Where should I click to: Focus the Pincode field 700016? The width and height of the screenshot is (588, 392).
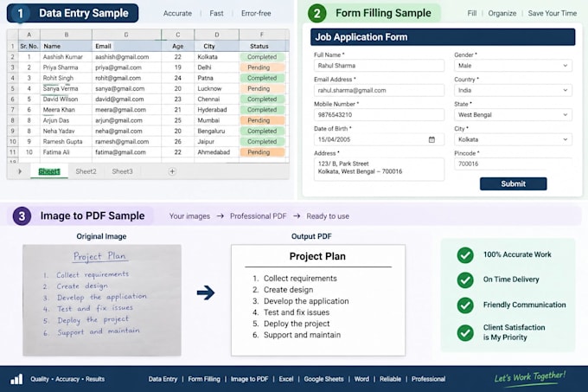coord(513,164)
